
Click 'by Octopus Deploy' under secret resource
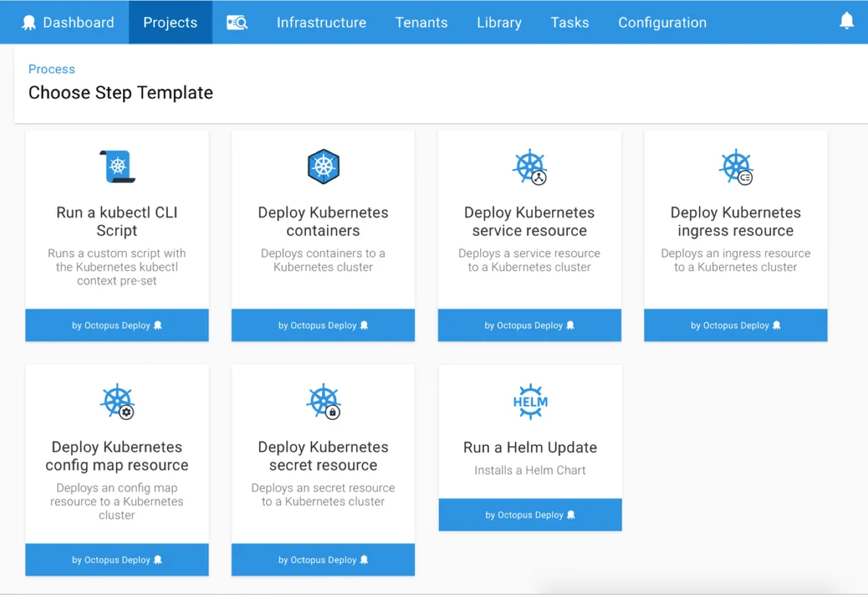pyautogui.click(x=317, y=560)
